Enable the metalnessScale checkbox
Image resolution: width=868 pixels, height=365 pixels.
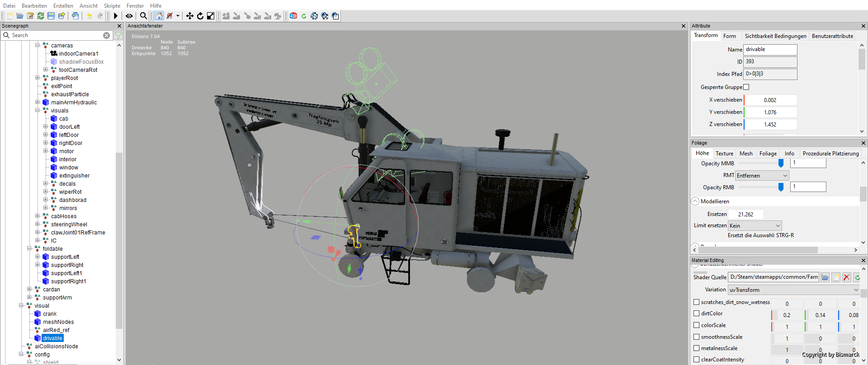click(x=696, y=348)
